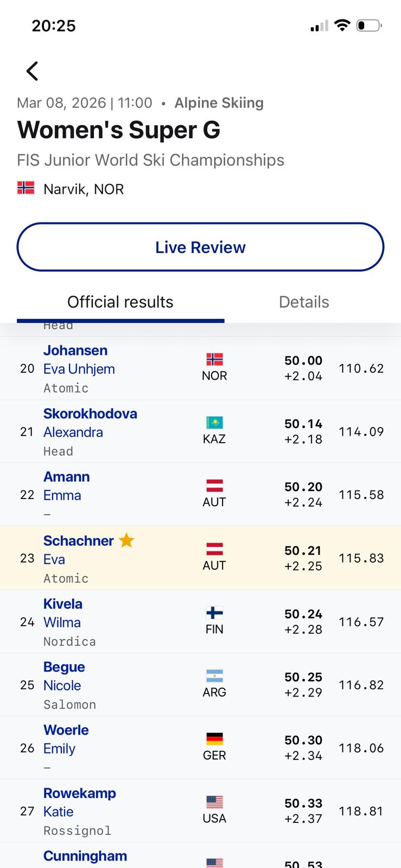This screenshot has width=401, height=868.
Task: Open Kivela Wilma's athlete page
Action: click(63, 613)
